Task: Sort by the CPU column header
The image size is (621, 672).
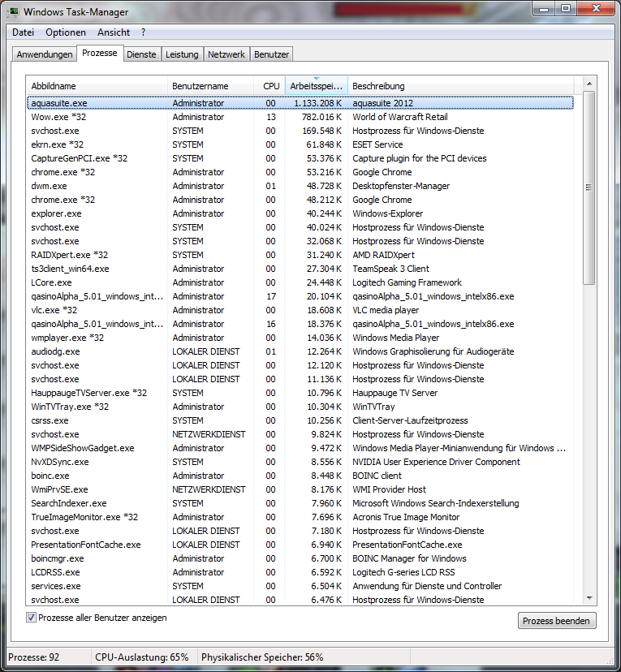Action: 271,86
